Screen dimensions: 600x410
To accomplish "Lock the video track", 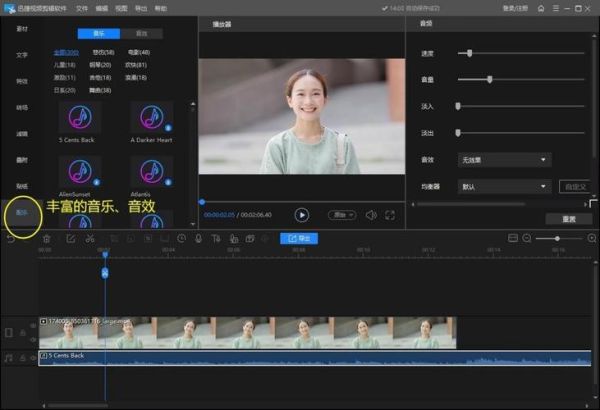I will [x=21, y=333].
